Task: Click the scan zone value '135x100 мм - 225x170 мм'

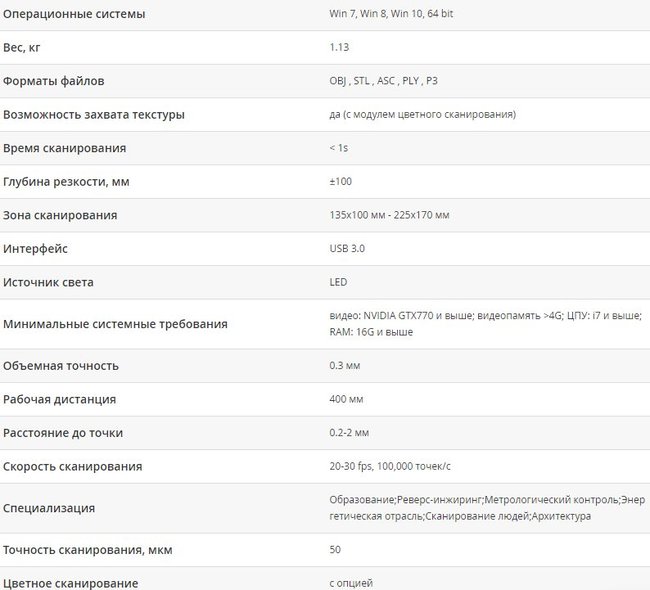Action: point(389,215)
